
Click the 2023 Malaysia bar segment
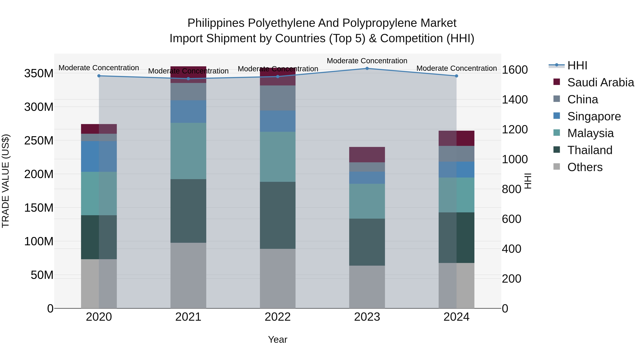[x=367, y=201]
